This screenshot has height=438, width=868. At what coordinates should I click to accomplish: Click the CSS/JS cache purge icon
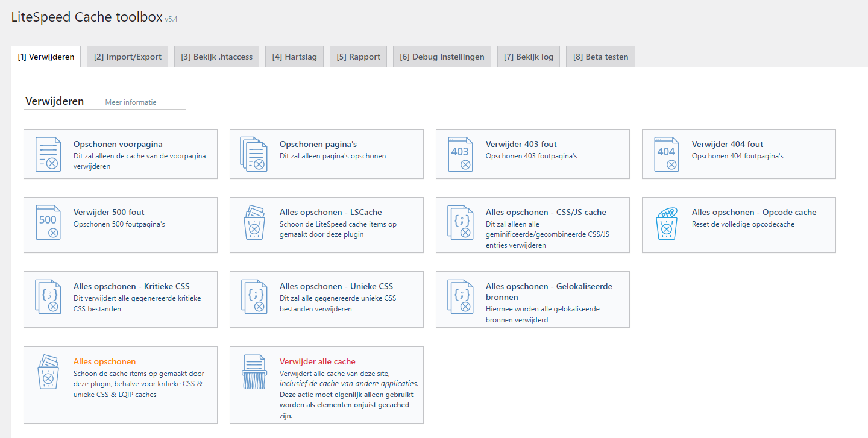point(461,225)
